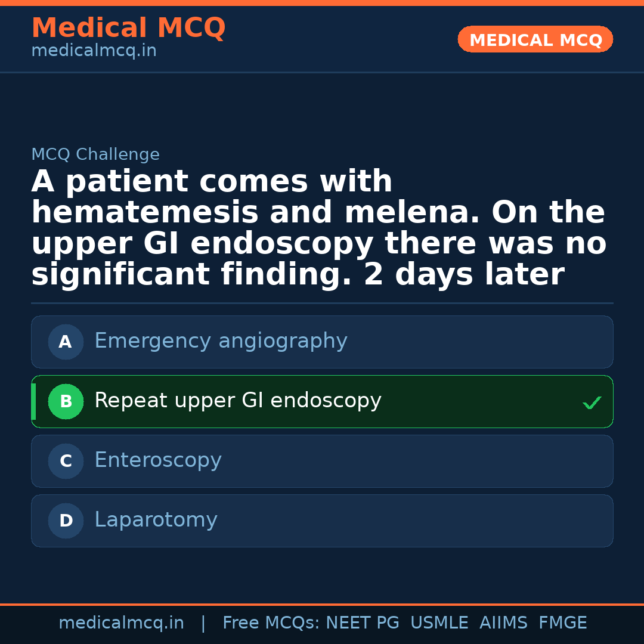Click the green B letter circle
This screenshot has height=644, width=644.
tap(66, 402)
